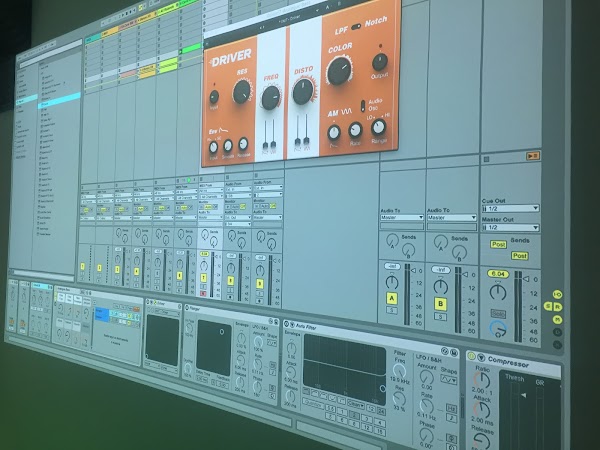
Task: Click the Master track pan knob
Action: tap(498, 292)
